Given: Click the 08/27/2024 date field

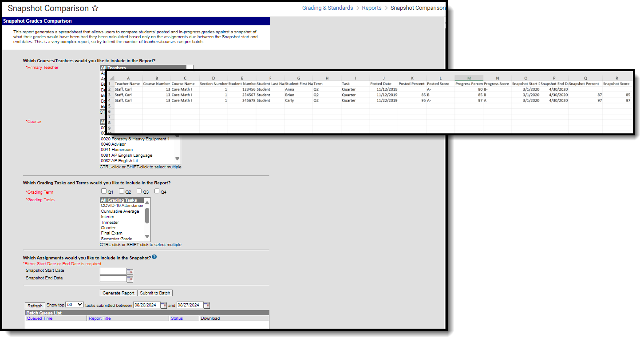Looking at the screenshot, I should (190, 305).
